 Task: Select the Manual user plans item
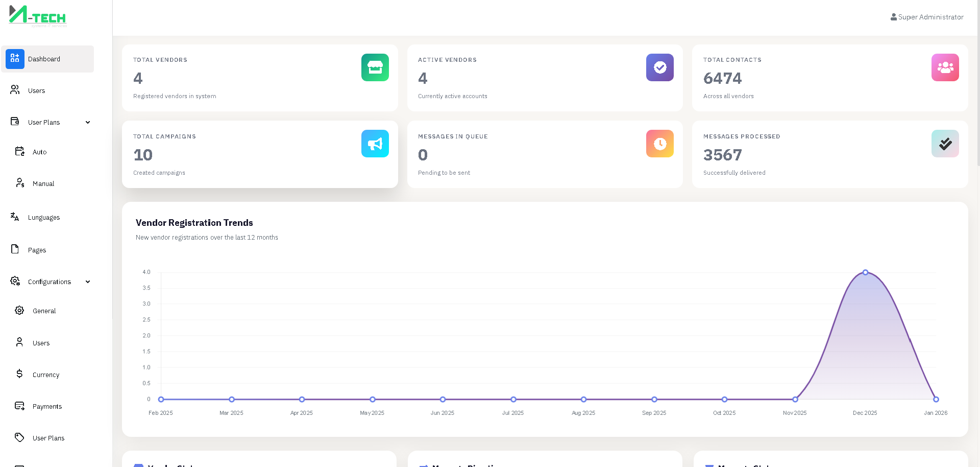43,183
